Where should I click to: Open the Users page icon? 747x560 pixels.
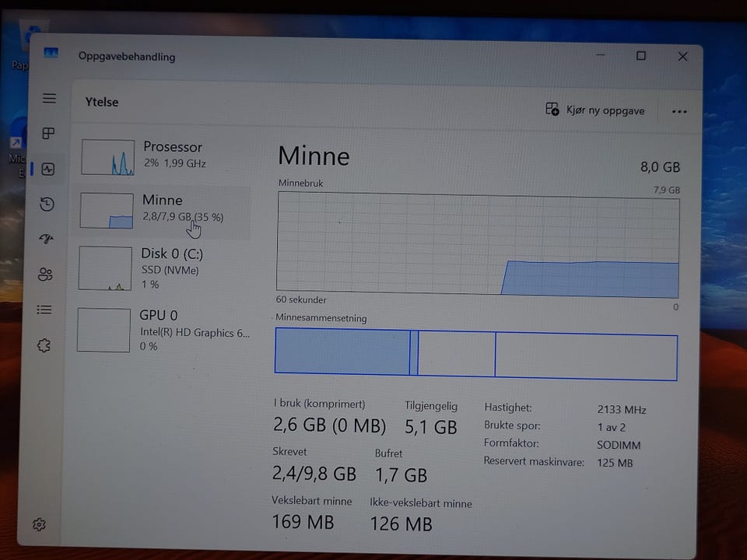click(x=46, y=274)
